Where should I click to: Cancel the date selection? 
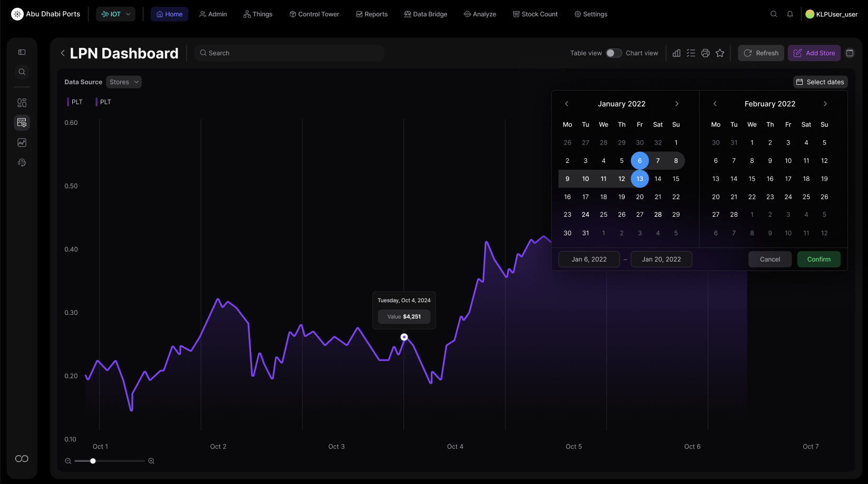(770, 259)
